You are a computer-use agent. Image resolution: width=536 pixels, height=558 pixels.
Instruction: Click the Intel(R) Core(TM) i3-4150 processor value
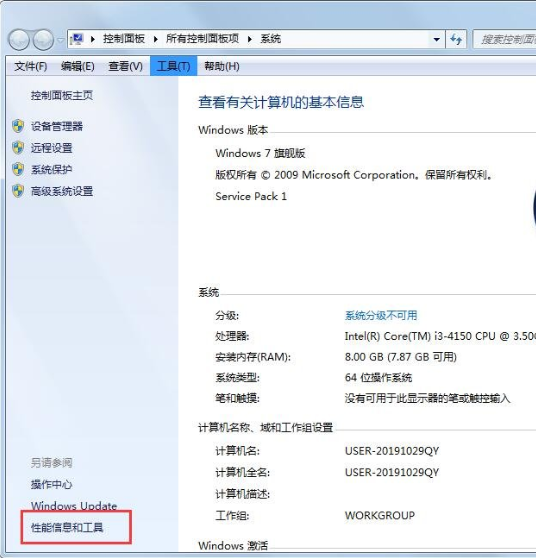click(x=440, y=336)
